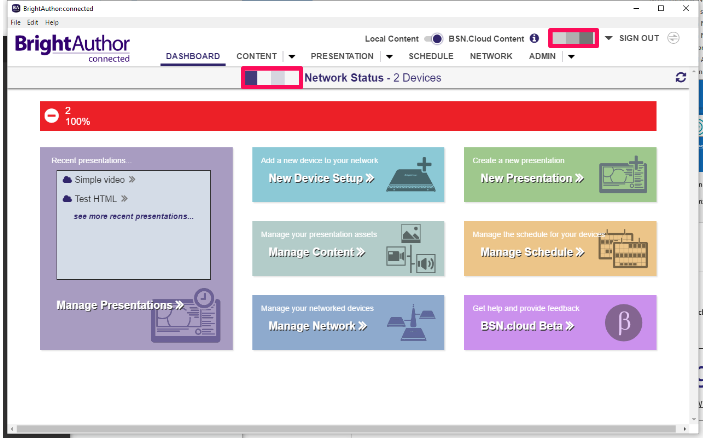Click the red 100% device status bar
Image resolution: width=705 pixels, height=441 pixels.
348,116
